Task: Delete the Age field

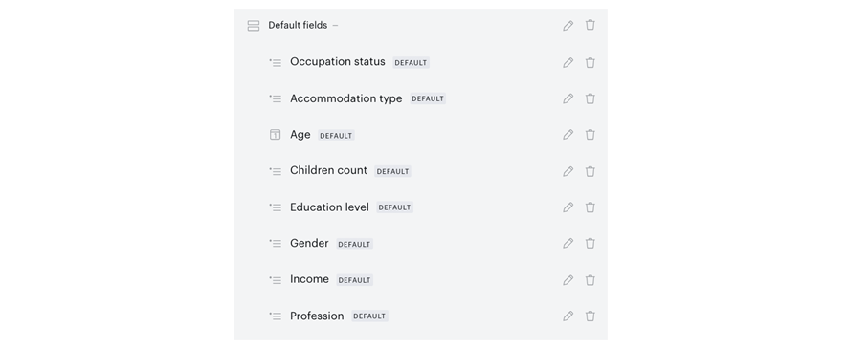Action: click(x=590, y=135)
